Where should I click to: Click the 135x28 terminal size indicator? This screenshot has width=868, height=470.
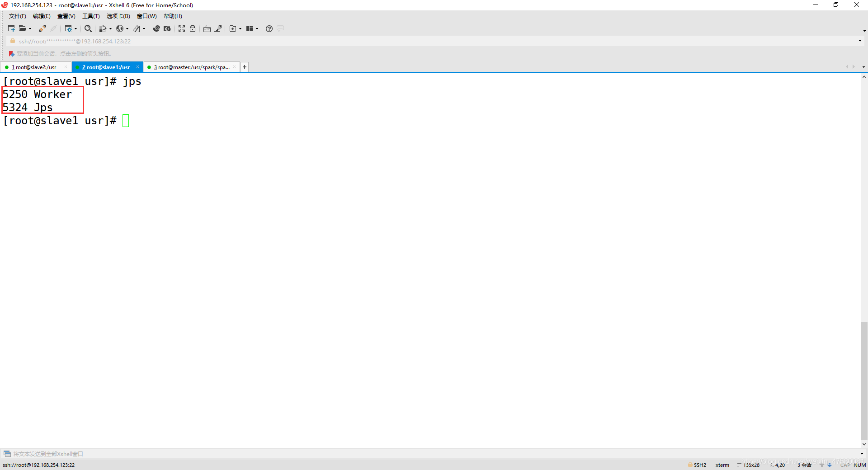tap(748, 465)
